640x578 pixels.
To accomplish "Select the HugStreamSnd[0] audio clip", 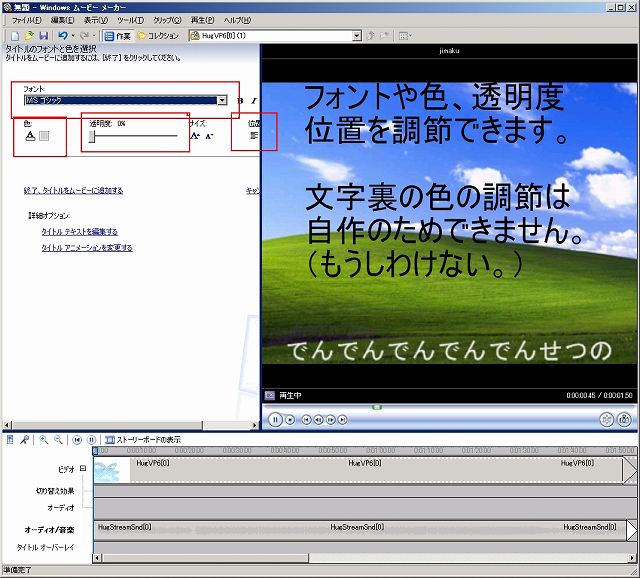I will point(360,530).
